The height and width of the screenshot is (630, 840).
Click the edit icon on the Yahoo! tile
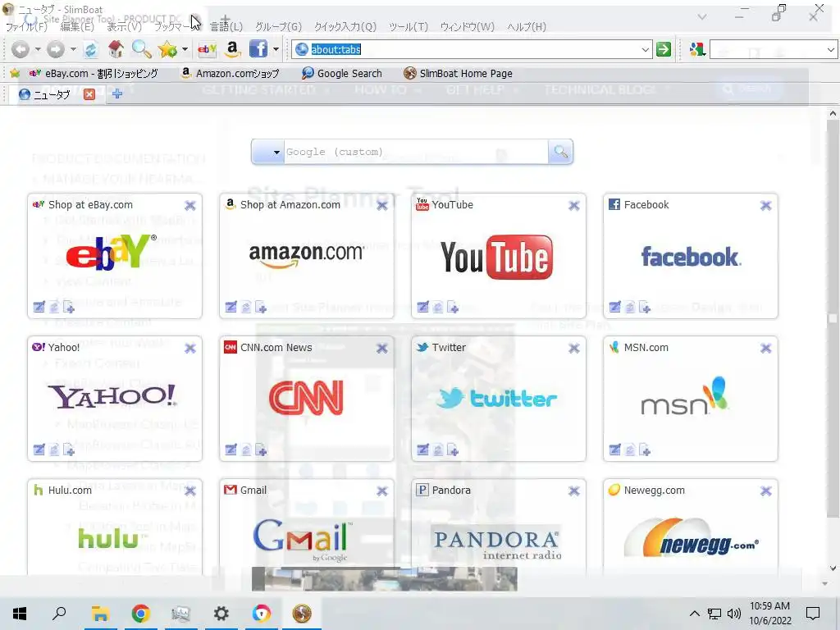[39, 450]
